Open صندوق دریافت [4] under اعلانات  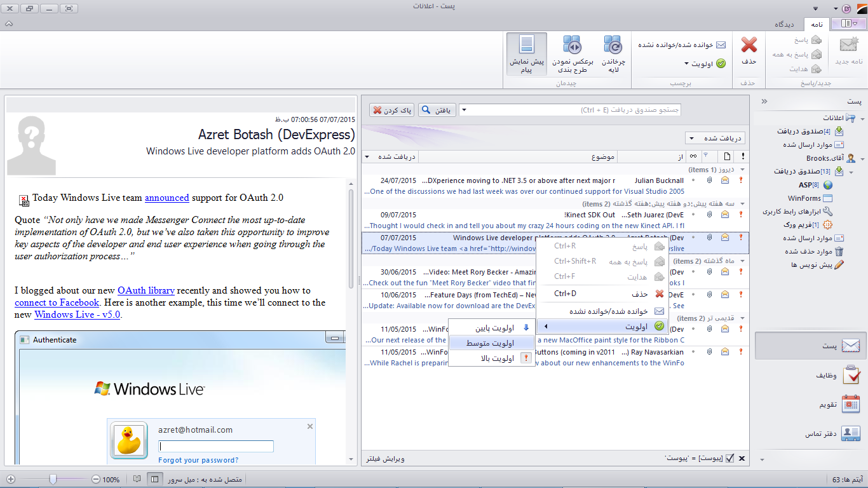[x=810, y=132]
